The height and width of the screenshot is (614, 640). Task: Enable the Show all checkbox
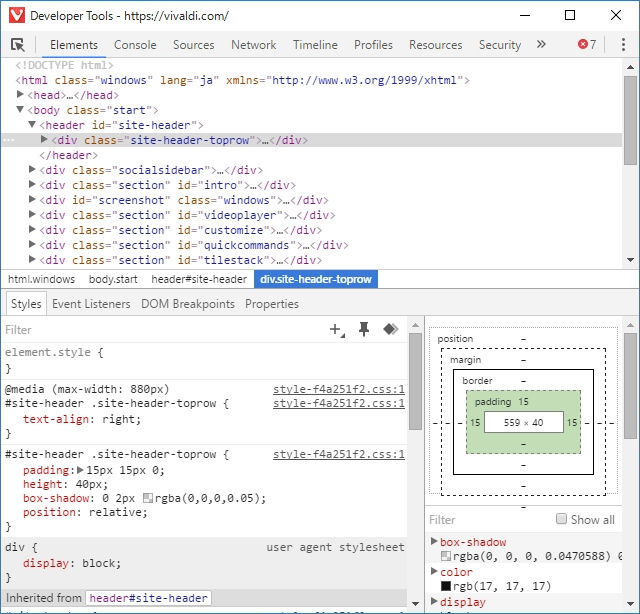pyautogui.click(x=562, y=519)
